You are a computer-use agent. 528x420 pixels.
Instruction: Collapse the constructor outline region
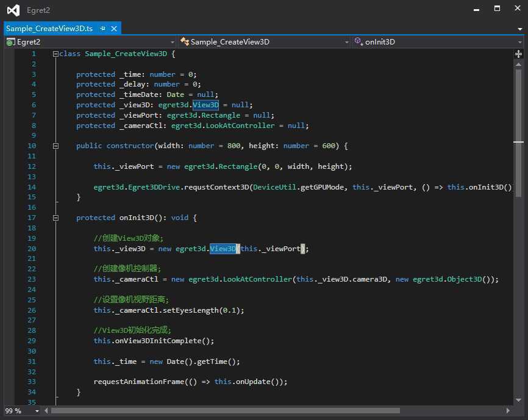pyautogui.click(x=55, y=146)
